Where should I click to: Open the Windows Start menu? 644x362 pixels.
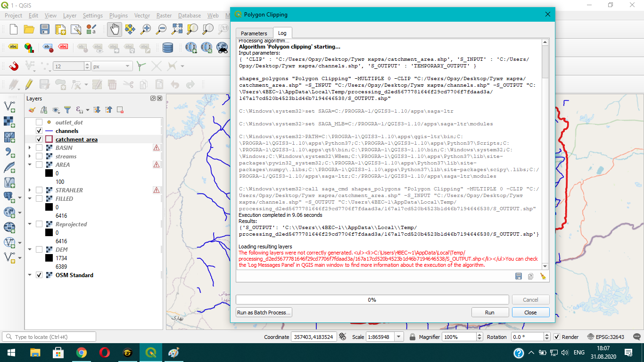tap(11, 353)
